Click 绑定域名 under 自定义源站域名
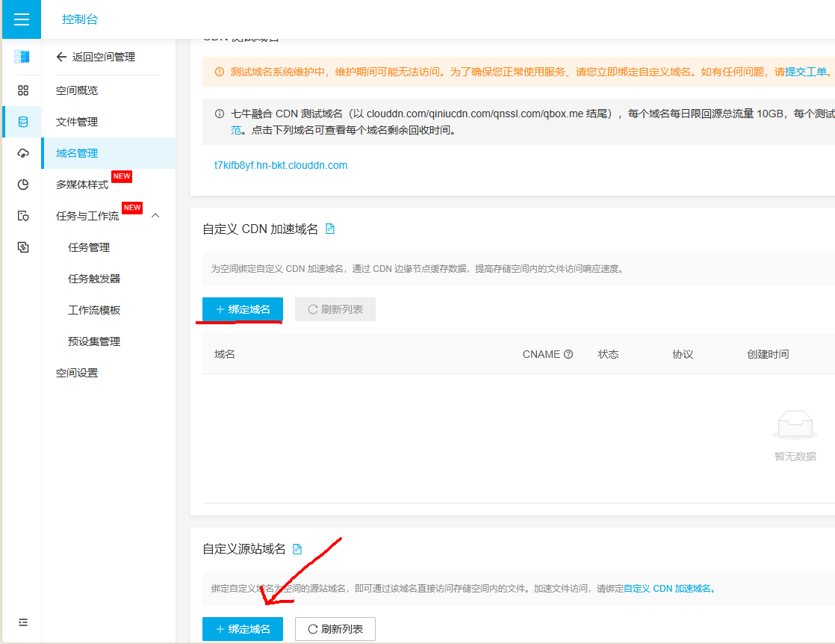This screenshot has height=644, width=835. [x=243, y=629]
